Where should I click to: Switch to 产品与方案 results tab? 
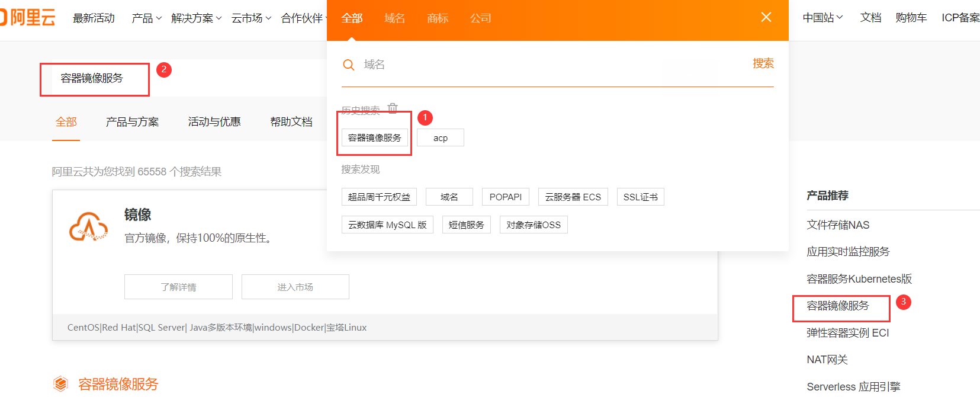pyautogui.click(x=132, y=122)
